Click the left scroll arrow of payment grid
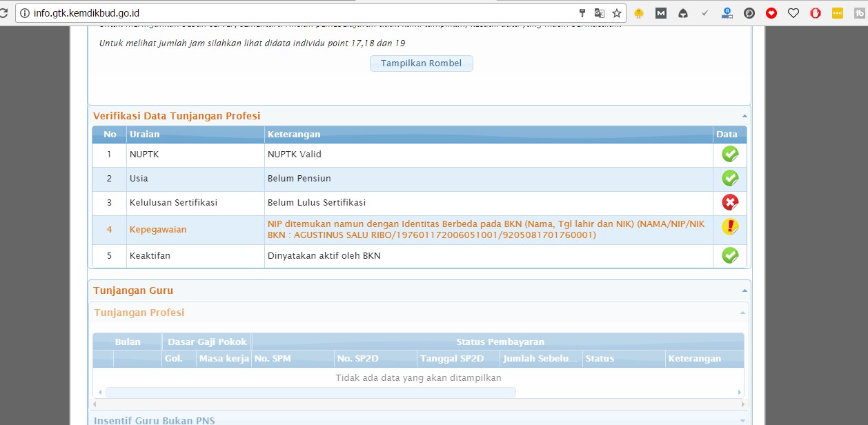 (99, 393)
